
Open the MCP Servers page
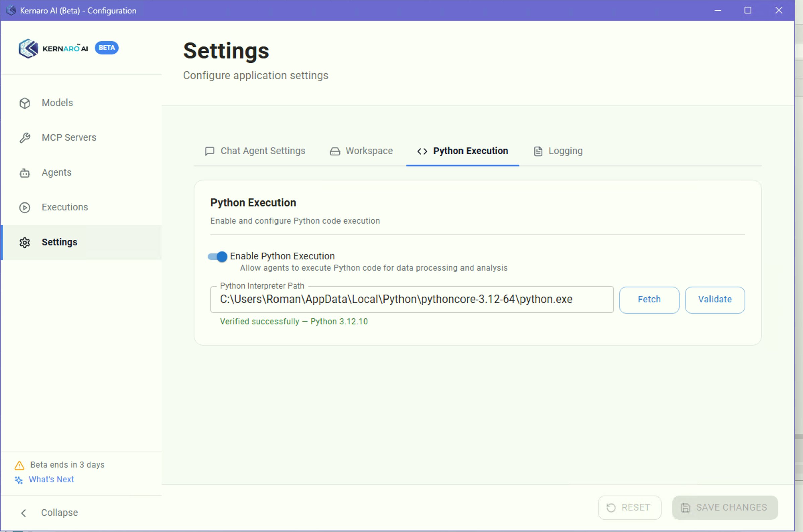tap(81, 138)
